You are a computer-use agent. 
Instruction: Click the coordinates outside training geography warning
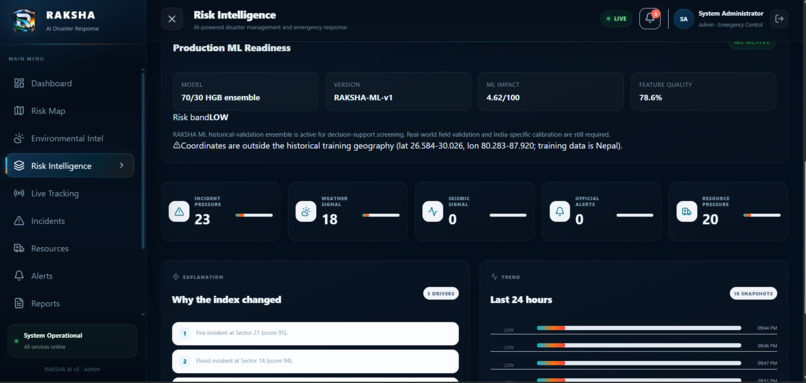click(398, 145)
